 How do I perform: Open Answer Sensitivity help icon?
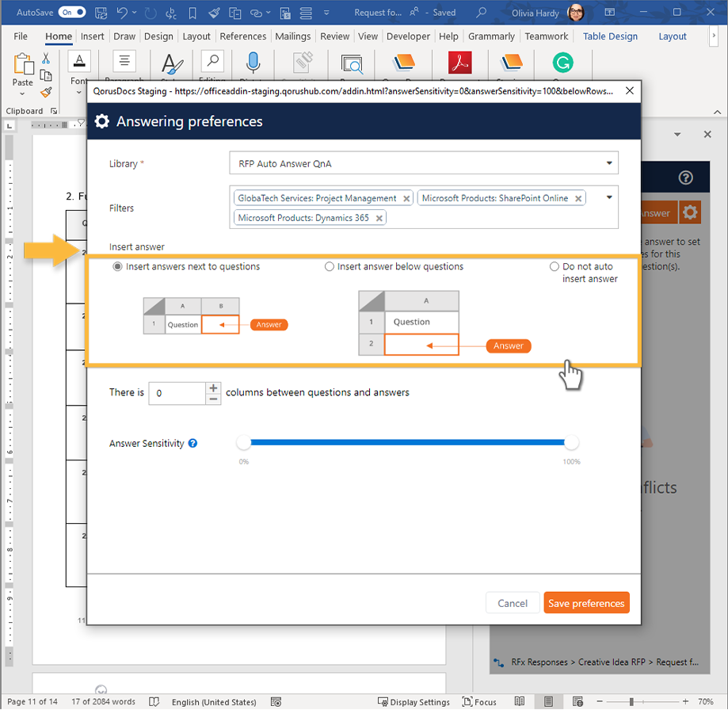(x=192, y=444)
